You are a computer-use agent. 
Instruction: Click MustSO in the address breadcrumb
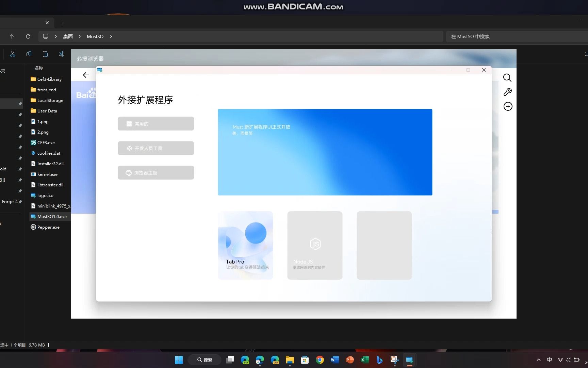click(x=95, y=36)
